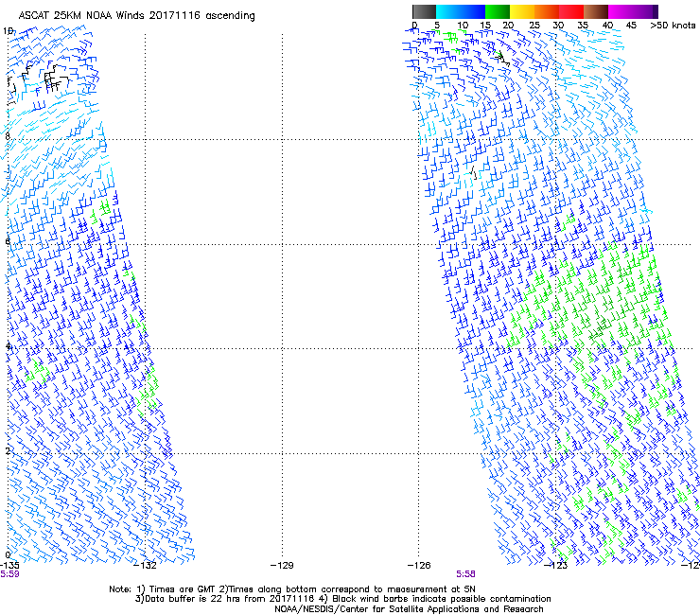Click the '45' label under the color legend
Image resolution: width=700 pixels, height=615 pixels.
631,26
